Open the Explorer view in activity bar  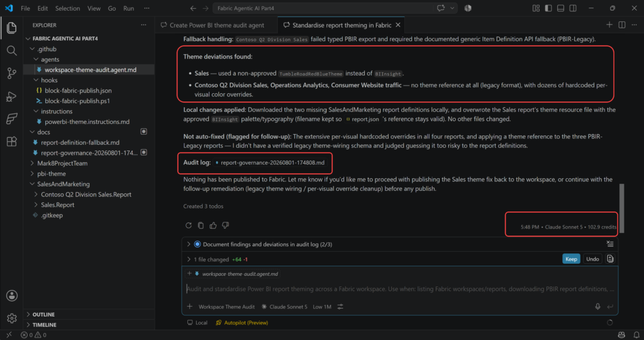tap(11, 28)
